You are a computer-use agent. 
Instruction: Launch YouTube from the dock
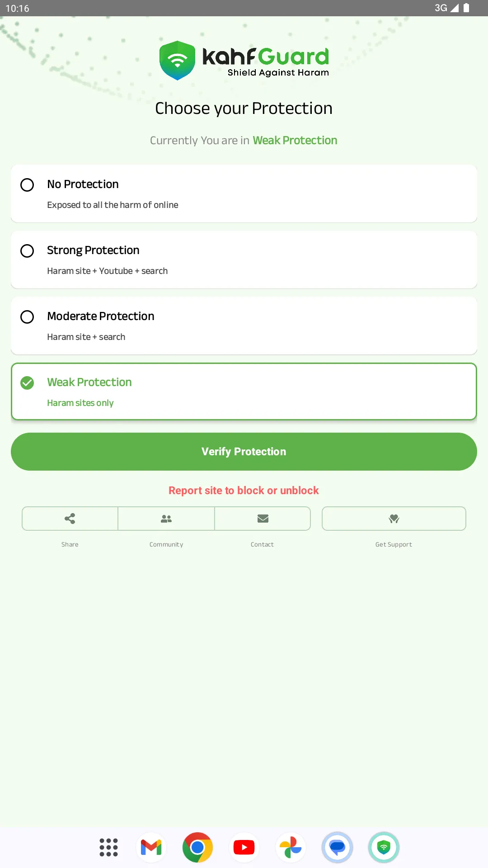click(244, 848)
